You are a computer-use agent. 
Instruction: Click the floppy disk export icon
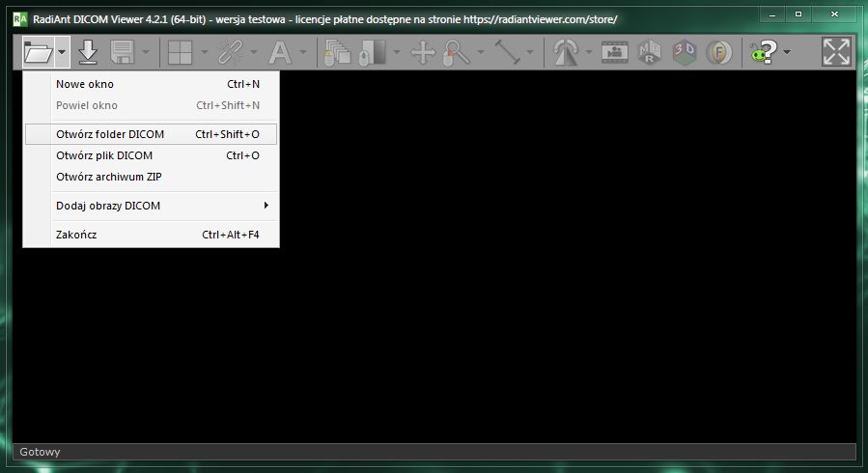point(123,52)
